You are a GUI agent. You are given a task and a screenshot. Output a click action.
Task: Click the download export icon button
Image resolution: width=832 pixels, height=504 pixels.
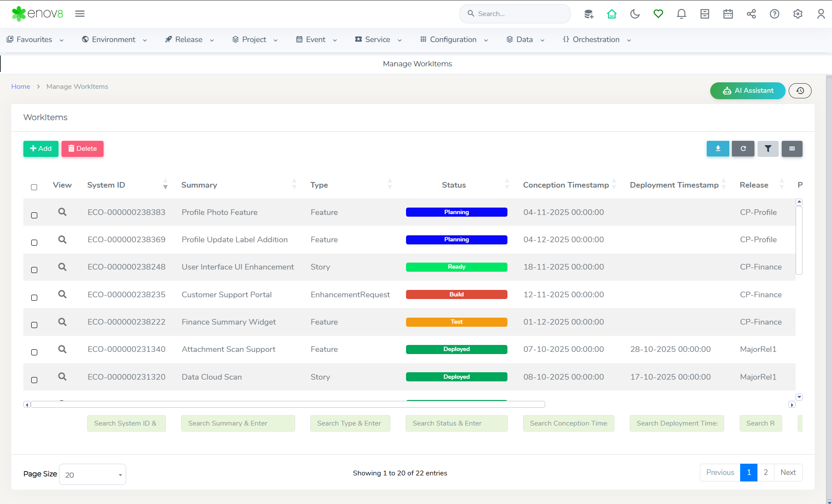(718, 149)
